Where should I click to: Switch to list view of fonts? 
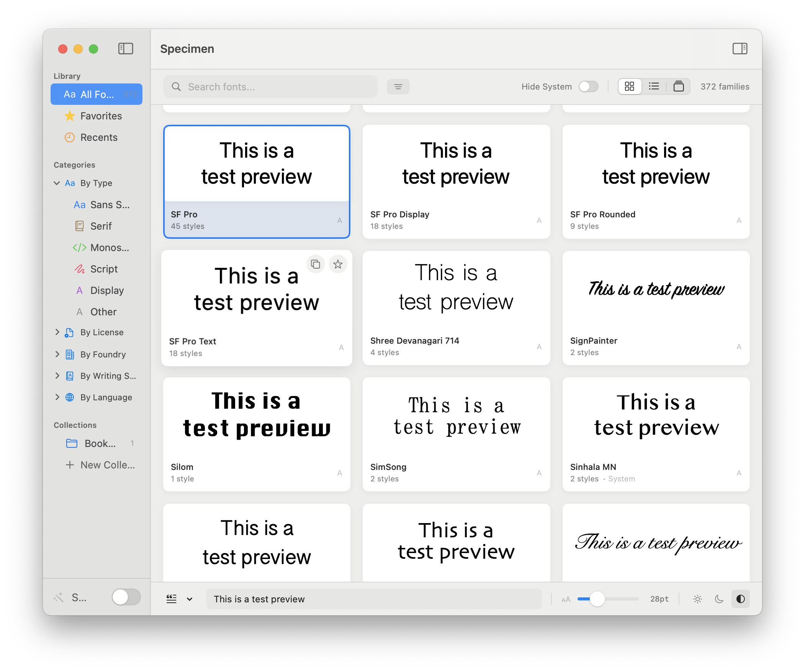pos(654,86)
